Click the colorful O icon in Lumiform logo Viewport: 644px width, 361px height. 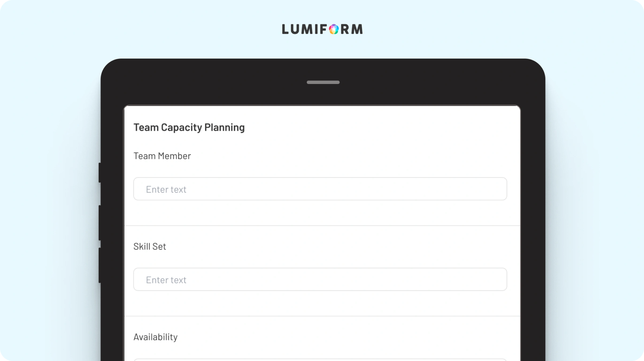[334, 29]
